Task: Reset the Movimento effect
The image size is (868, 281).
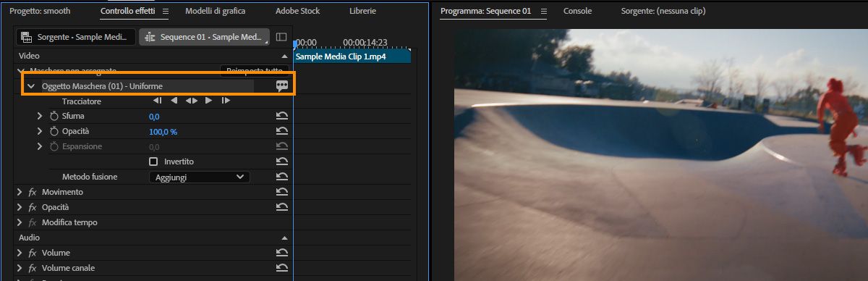Action: [282, 192]
